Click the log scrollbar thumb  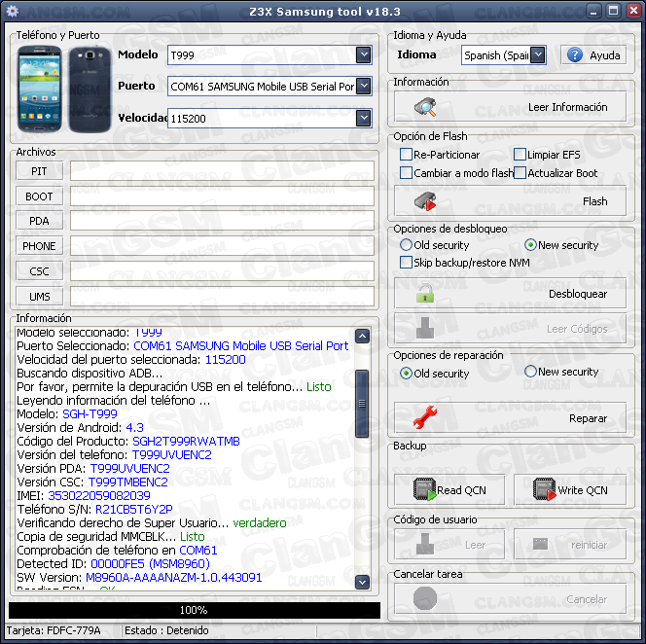click(362, 404)
